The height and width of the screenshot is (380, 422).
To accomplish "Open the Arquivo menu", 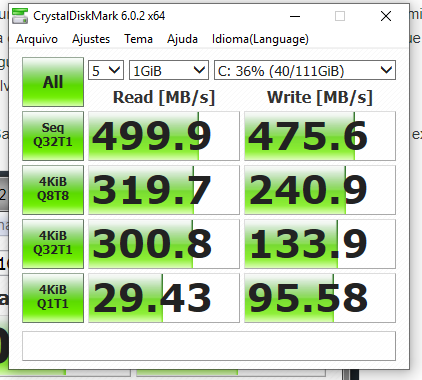I will tap(37, 39).
